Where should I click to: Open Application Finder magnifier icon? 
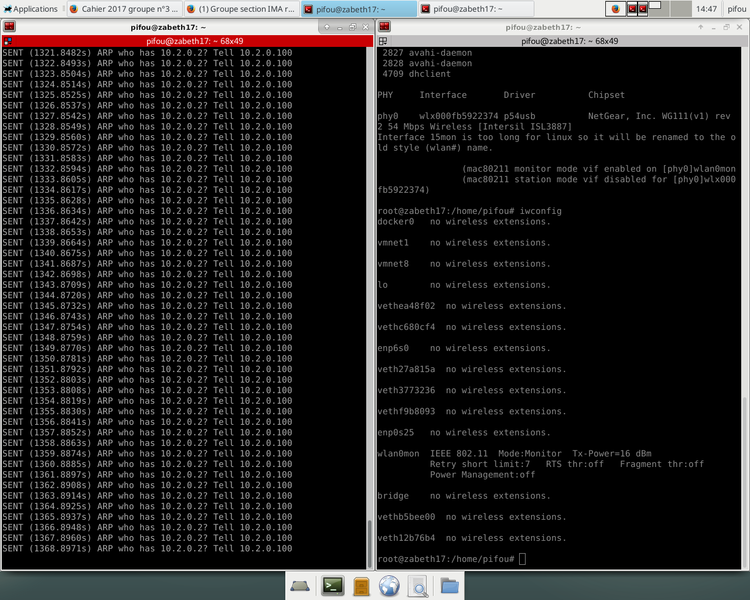(419, 585)
